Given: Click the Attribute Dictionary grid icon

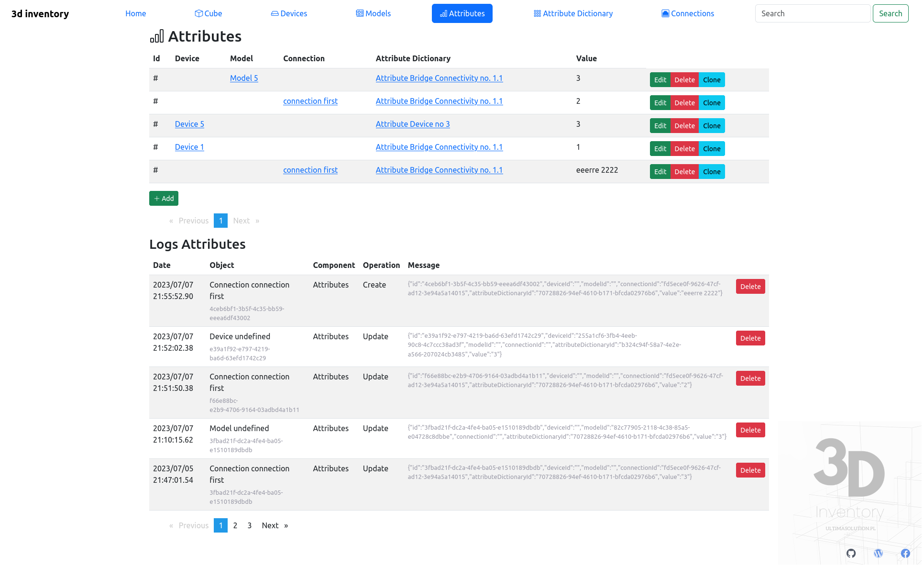Looking at the screenshot, I should tap(537, 13).
